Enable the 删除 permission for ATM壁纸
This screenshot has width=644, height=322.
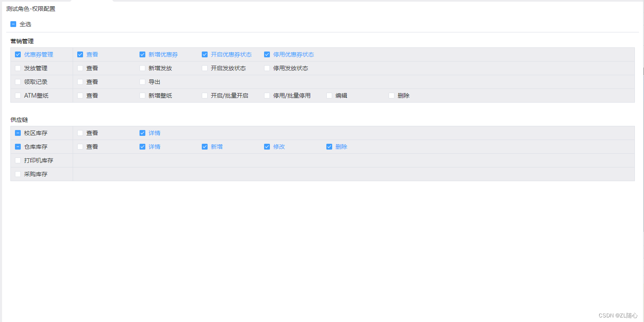(391, 95)
